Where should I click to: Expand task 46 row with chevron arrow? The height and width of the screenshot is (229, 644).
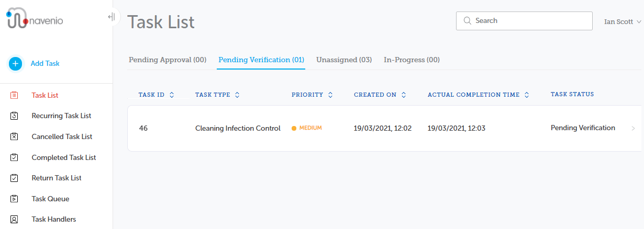point(634,128)
